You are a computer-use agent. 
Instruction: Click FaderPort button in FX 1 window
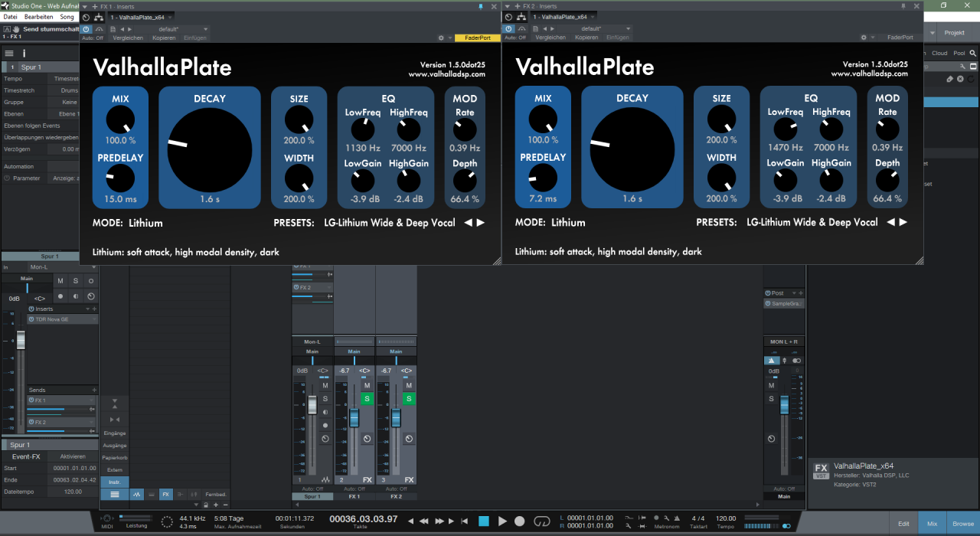coord(477,38)
